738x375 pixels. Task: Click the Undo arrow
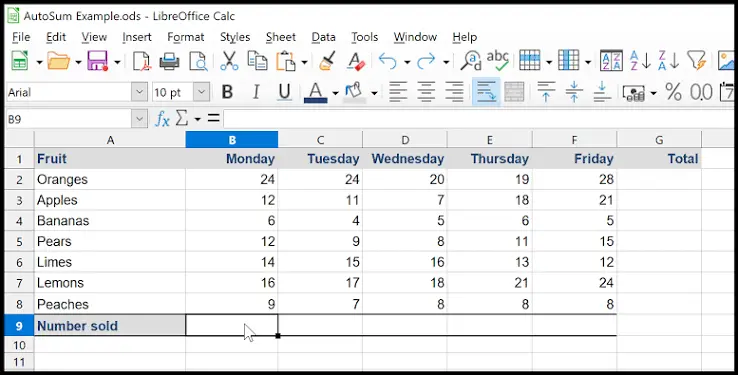388,61
